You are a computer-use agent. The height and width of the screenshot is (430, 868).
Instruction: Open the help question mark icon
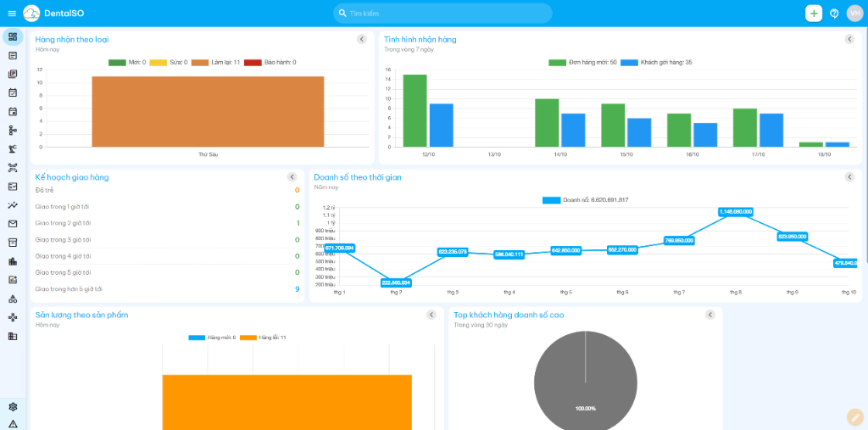834,14
